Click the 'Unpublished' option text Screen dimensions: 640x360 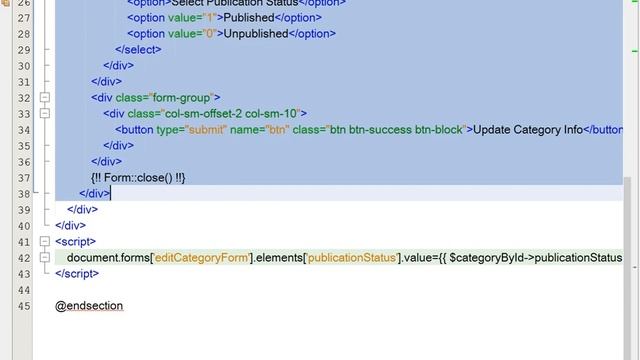coord(256,34)
